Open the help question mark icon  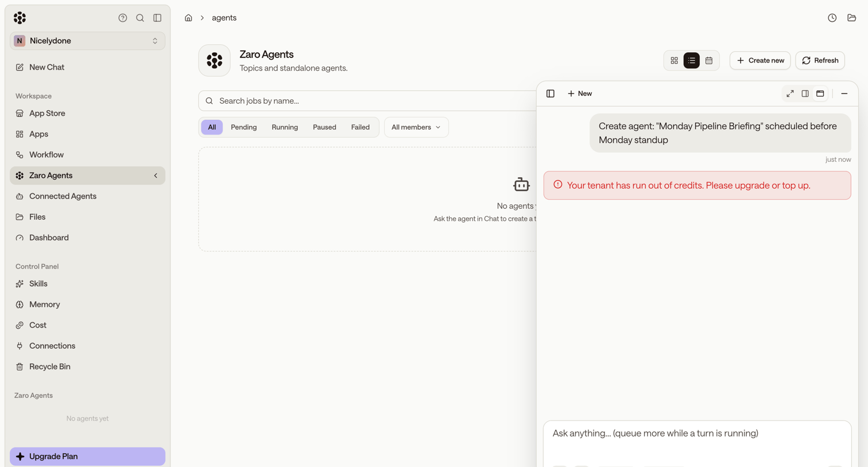tap(123, 18)
